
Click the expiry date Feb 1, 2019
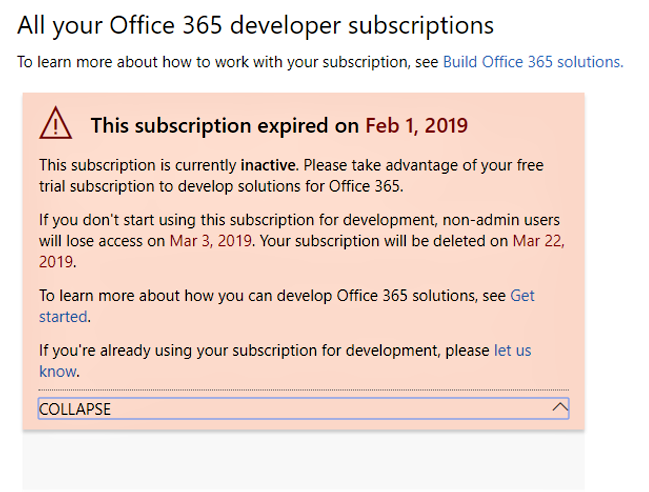coord(416,125)
